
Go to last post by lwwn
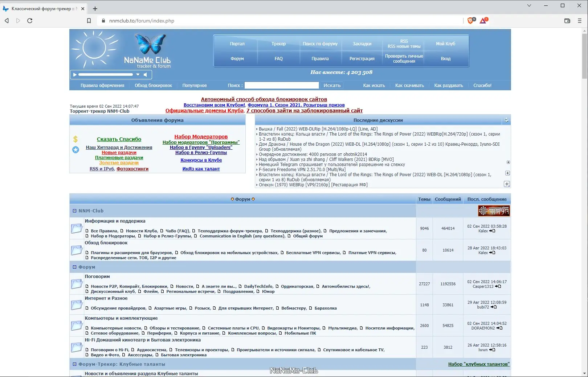(x=492, y=350)
